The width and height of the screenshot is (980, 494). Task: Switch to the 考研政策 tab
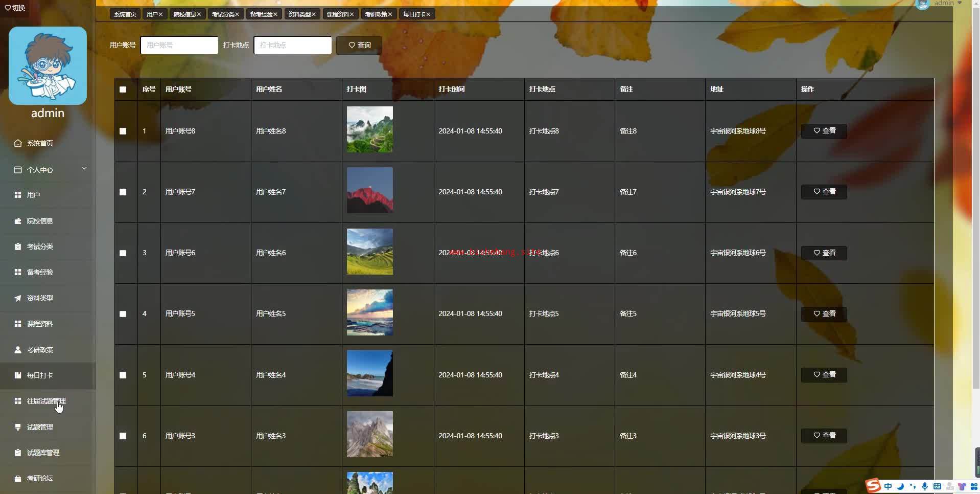pyautogui.click(x=376, y=14)
